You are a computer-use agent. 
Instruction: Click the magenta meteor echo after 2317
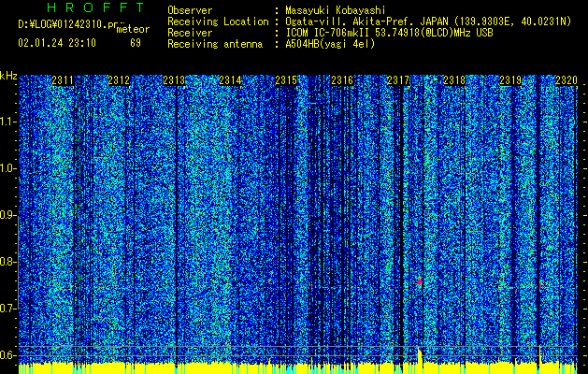click(x=420, y=281)
